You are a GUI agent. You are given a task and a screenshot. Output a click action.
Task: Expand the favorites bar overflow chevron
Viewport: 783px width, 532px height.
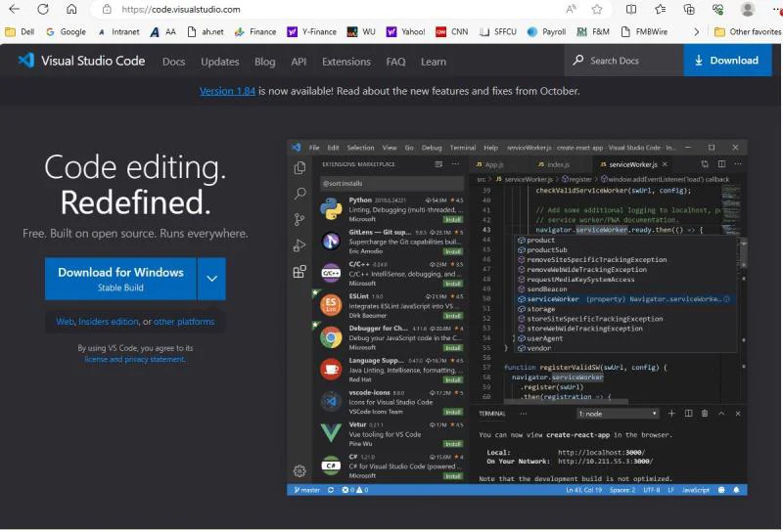(x=696, y=31)
